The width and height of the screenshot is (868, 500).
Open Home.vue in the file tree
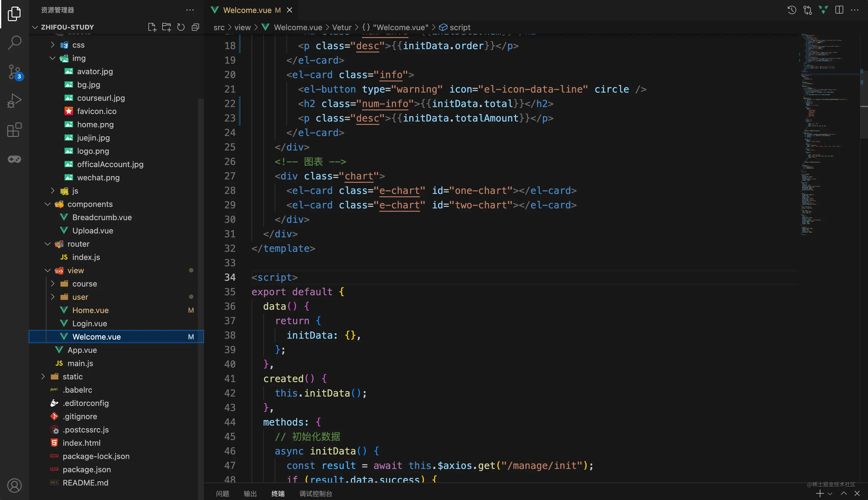pyautogui.click(x=90, y=310)
